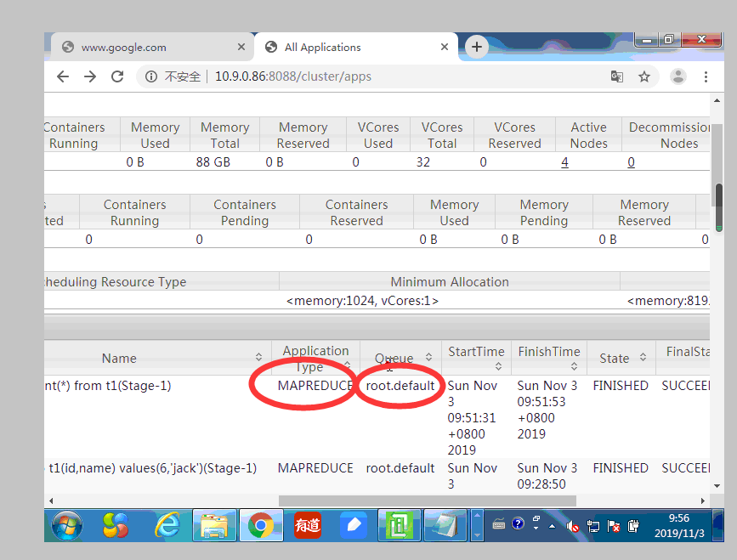Click the horizontal scrollbar at page bottom
Viewport: 737px width, 560px height.
click(x=425, y=501)
